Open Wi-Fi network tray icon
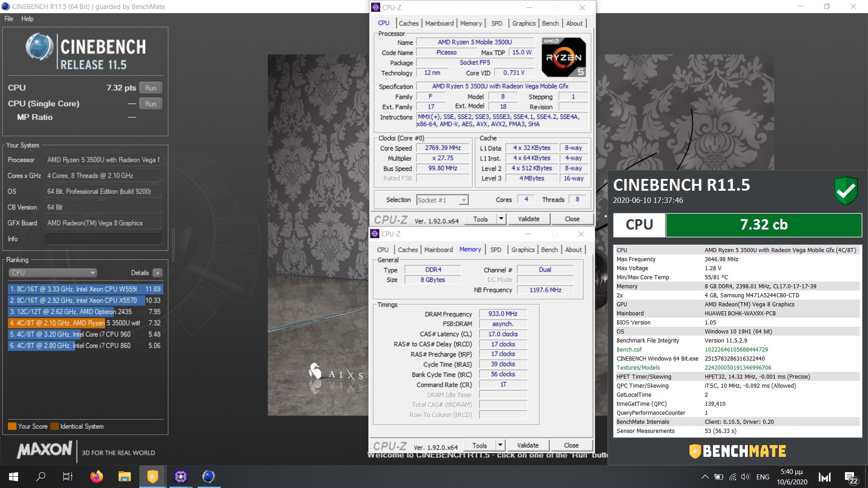The image size is (868, 488). [732, 477]
